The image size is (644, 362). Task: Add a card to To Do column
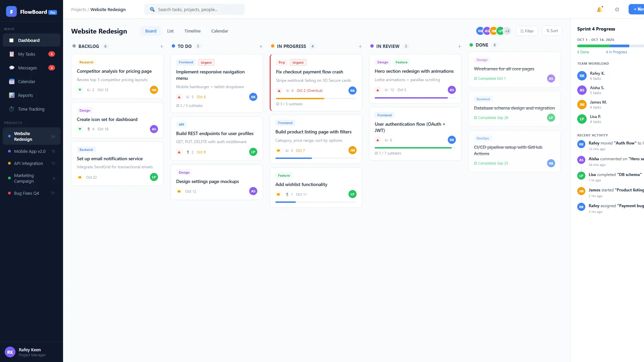coord(261,46)
